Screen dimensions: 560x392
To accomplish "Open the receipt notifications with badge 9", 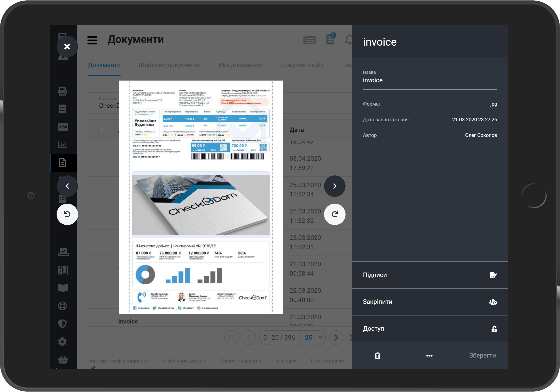I will pos(331,39).
